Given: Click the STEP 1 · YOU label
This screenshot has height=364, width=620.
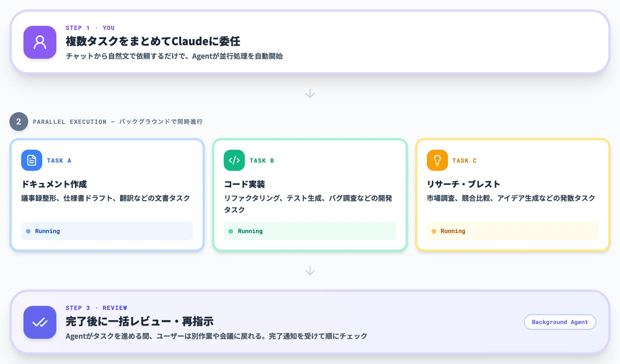Looking at the screenshot, I should (x=90, y=28).
